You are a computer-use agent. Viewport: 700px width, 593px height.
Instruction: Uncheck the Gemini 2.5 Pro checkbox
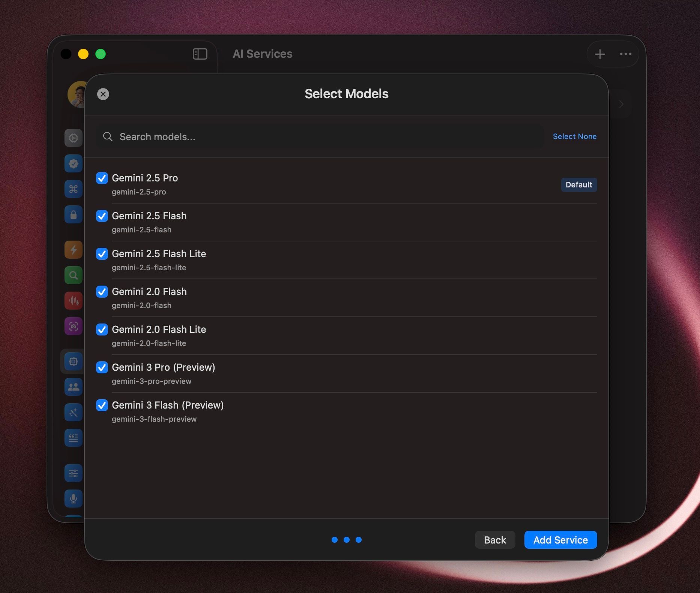[x=102, y=178]
